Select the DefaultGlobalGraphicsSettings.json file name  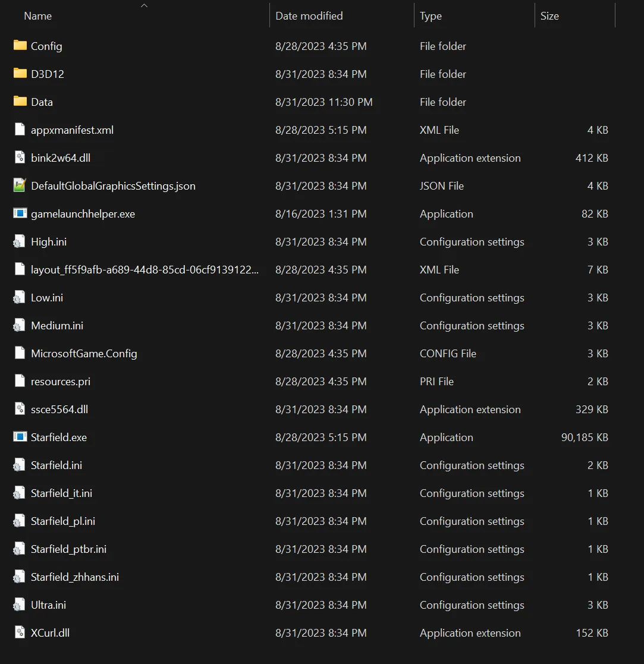(x=113, y=186)
